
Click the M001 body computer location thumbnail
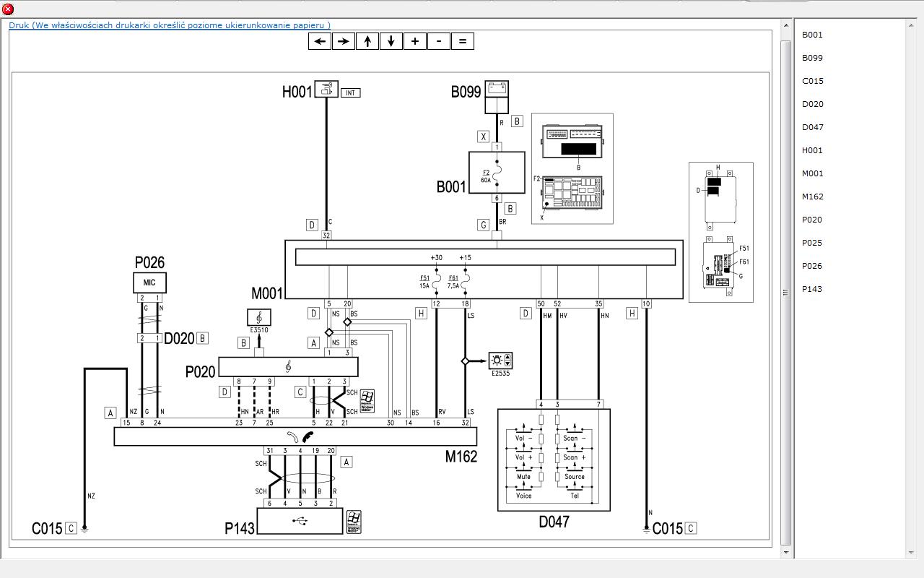(x=720, y=232)
